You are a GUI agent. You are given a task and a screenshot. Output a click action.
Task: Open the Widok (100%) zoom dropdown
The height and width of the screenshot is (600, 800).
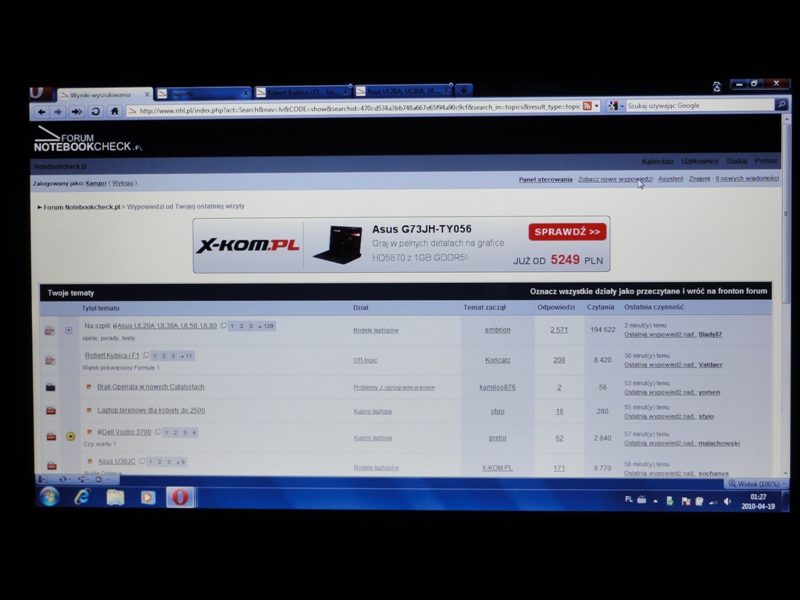click(757, 483)
